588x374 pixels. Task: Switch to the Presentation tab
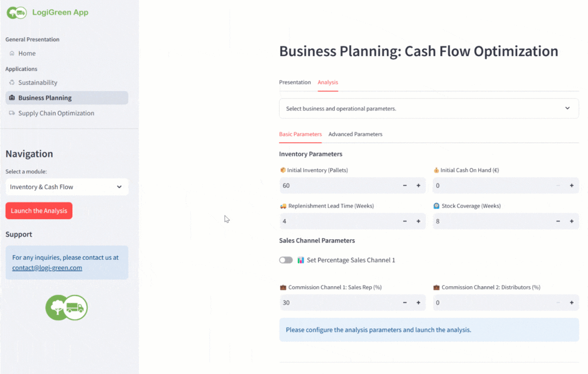(x=295, y=83)
